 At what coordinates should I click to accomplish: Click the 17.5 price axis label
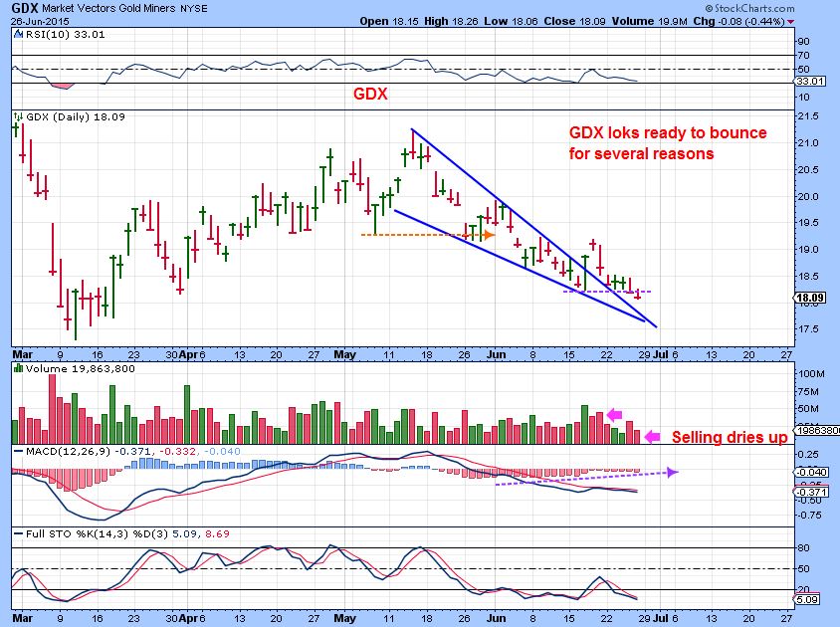tap(808, 329)
